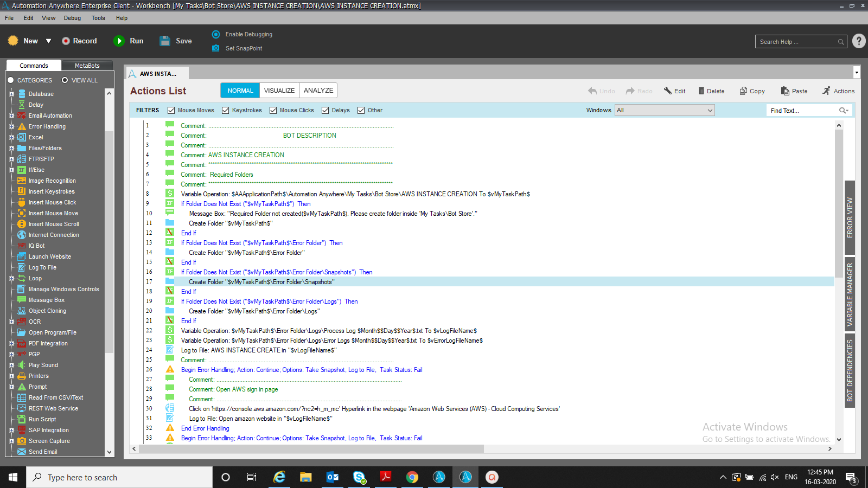Viewport: 868px width, 488px height.
Task: Click the Find Text search field
Action: coord(803,111)
